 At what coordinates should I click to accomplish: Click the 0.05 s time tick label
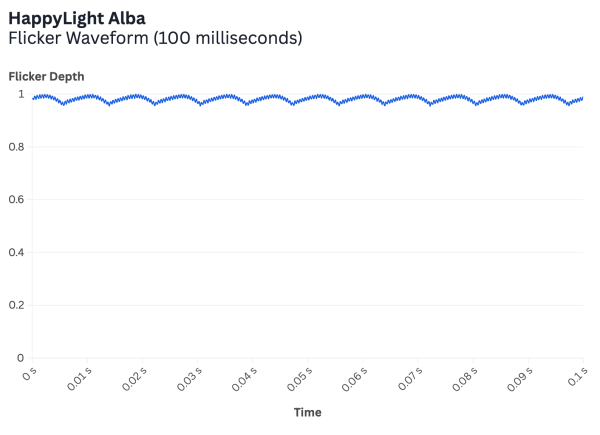(298, 380)
